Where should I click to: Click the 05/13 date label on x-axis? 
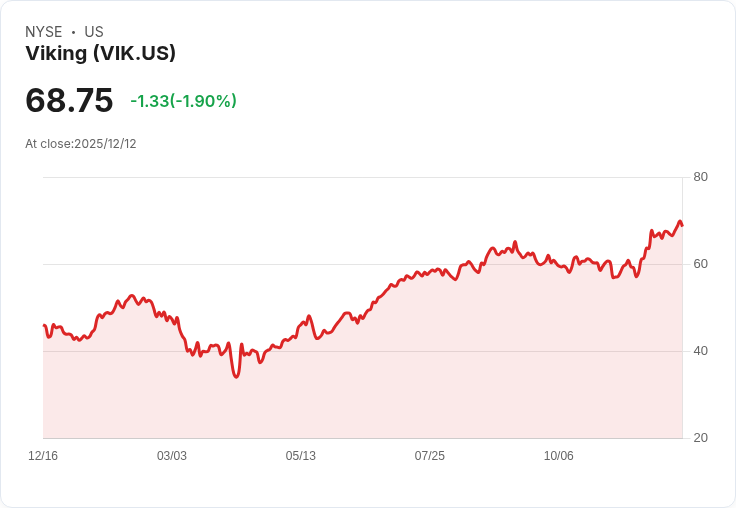pyautogui.click(x=301, y=456)
